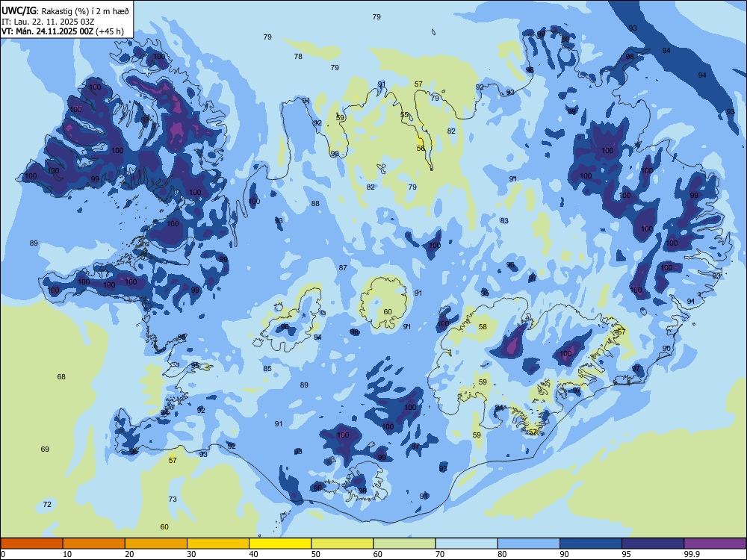Click the "58" humidity value on the glacier

coord(483,327)
